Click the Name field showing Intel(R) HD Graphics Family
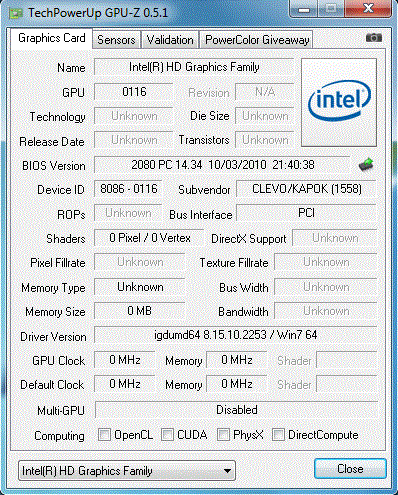This screenshot has height=495, width=398. [194, 67]
